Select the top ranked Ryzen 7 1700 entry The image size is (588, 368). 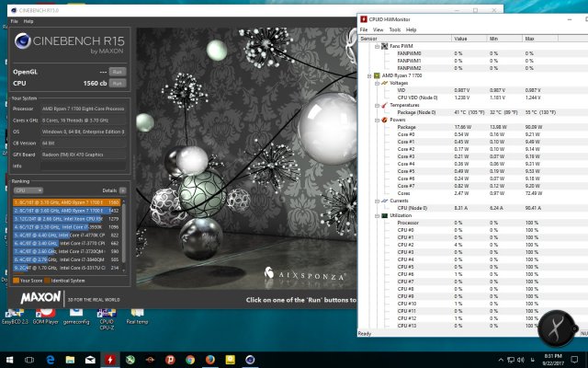(66, 201)
